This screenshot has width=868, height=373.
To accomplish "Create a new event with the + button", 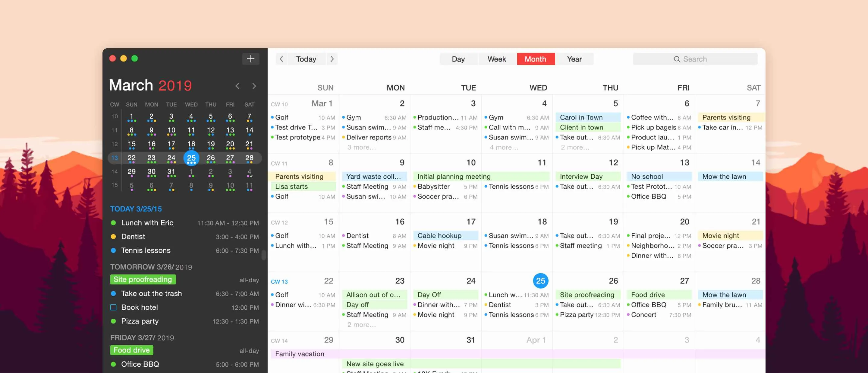I will click(x=251, y=59).
